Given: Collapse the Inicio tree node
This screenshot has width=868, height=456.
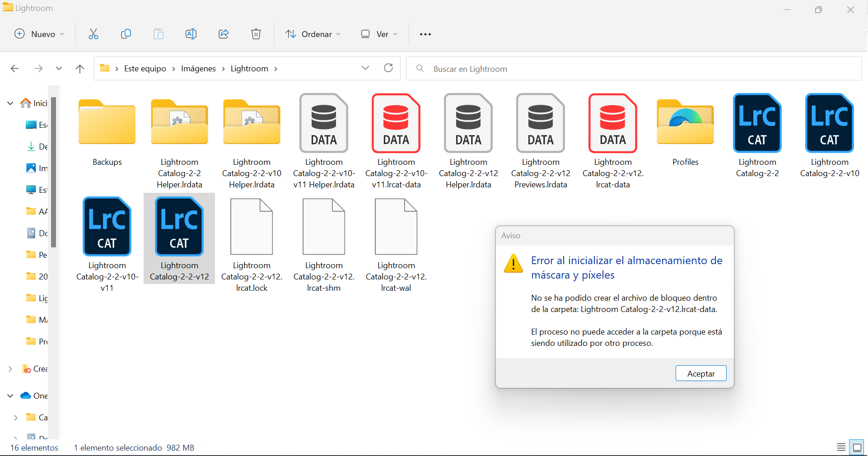Looking at the screenshot, I should 10,103.
